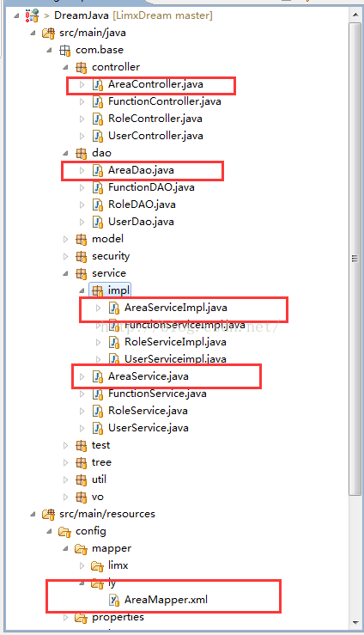Click the AreaServiceImpl.java file icon
Image resolution: width=364 pixels, height=635 pixels.
tap(114, 308)
